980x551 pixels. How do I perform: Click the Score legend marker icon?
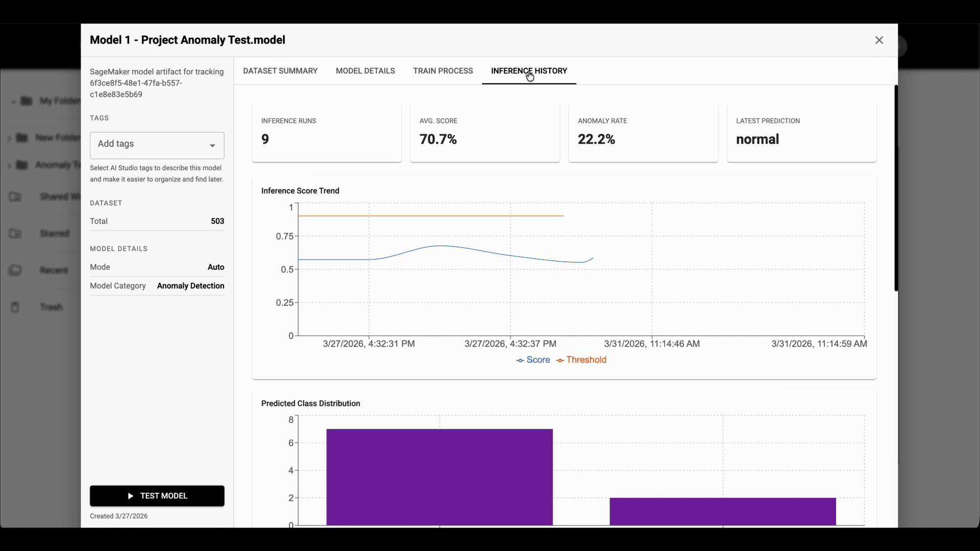[x=520, y=361]
